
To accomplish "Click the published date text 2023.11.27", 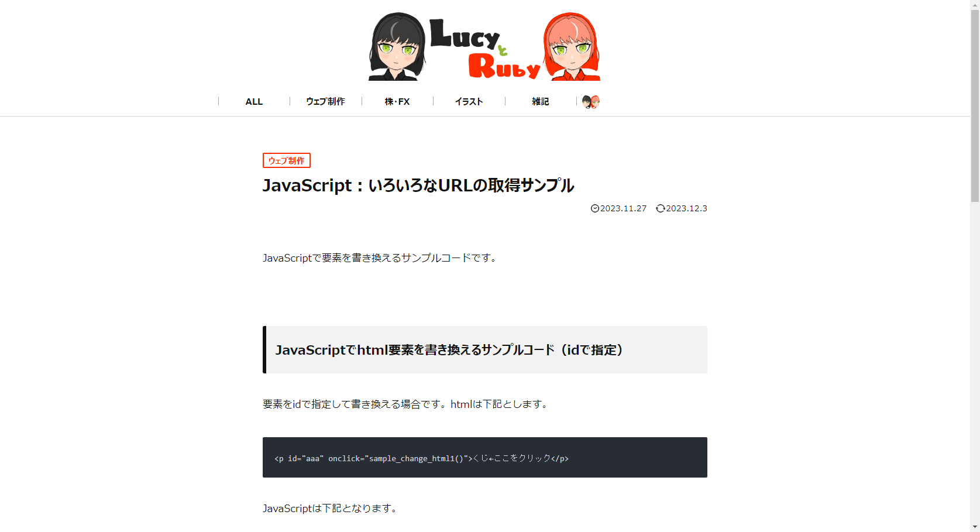I will tap(623, 208).
